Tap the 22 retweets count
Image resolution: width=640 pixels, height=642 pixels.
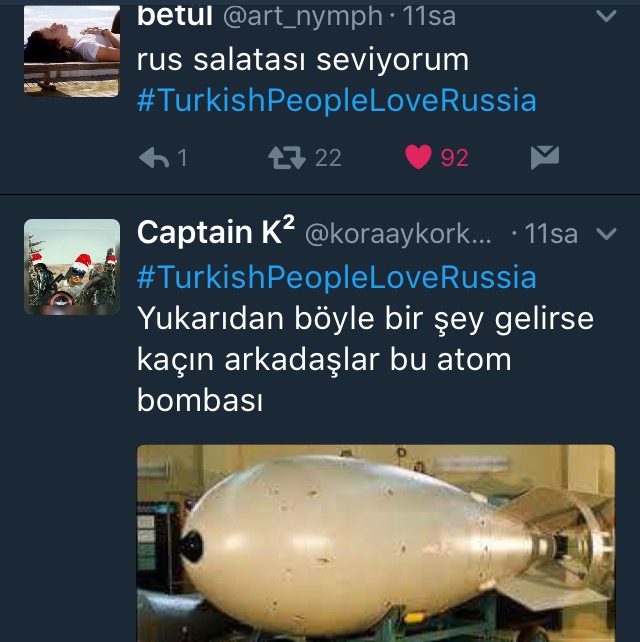tap(328, 158)
